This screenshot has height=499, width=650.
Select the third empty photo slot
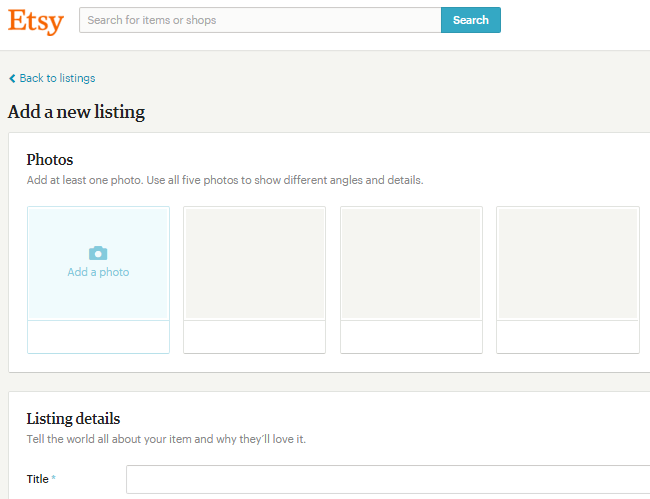coord(411,264)
